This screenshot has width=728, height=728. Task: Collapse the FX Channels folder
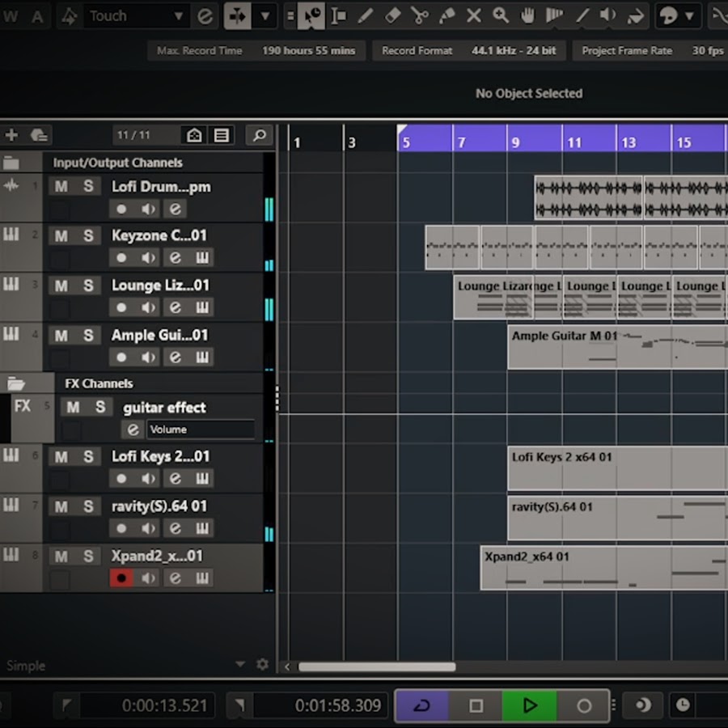(x=15, y=383)
